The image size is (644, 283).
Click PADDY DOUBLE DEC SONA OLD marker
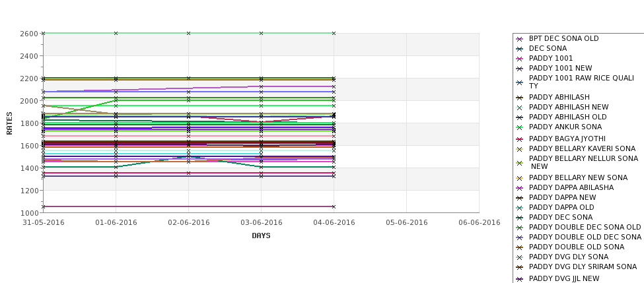click(520, 228)
